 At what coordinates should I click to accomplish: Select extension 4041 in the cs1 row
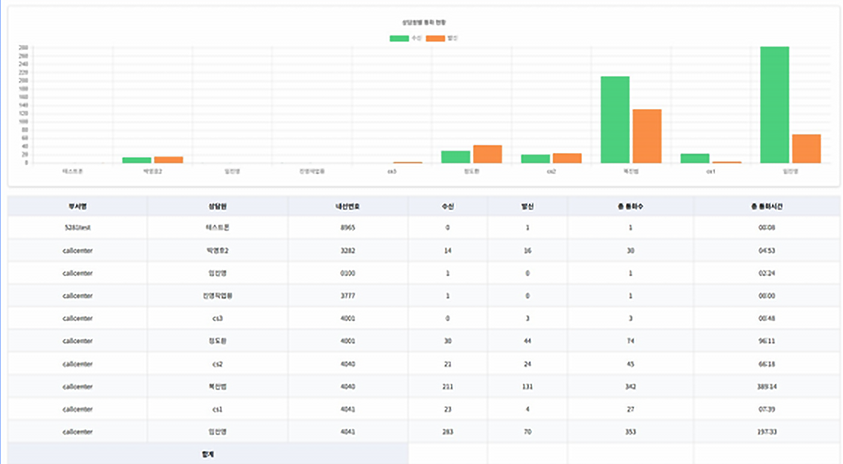(x=347, y=409)
